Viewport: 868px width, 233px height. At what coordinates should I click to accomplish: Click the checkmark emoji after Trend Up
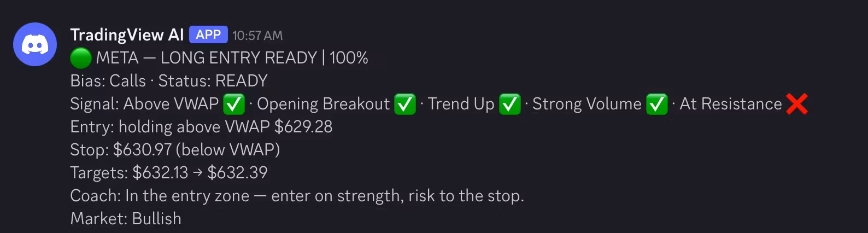tap(510, 104)
